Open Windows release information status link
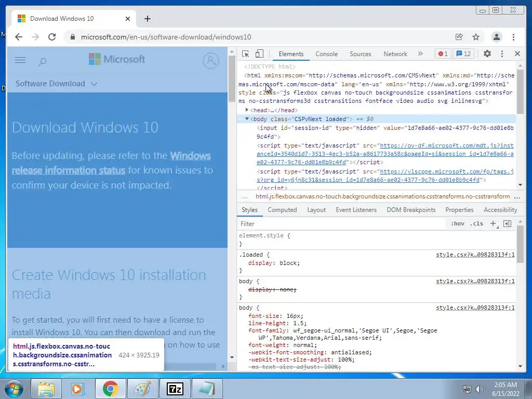 pyautogui.click(x=111, y=163)
